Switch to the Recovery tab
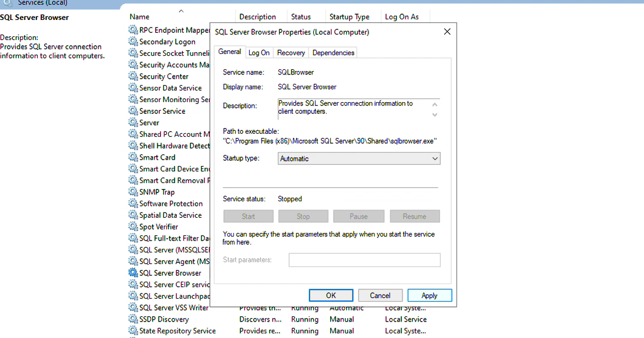The height and width of the screenshot is (338, 644). tap(291, 52)
